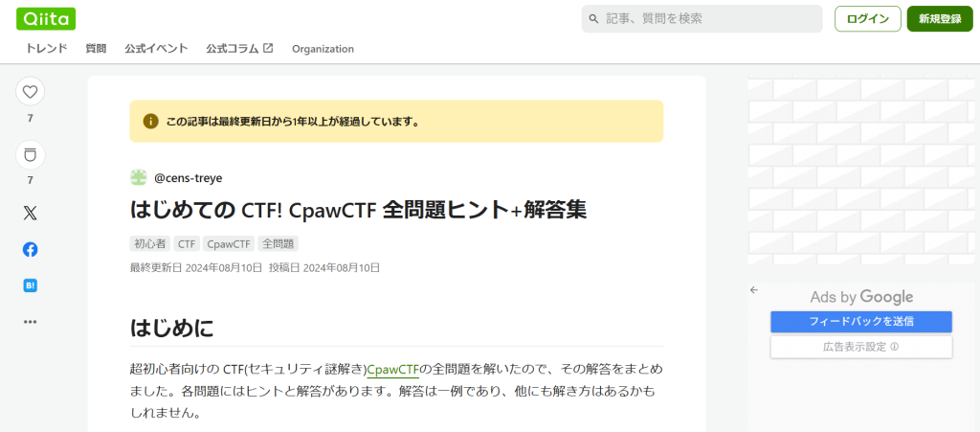
Task: Share article on Facebook
Action: pos(31,249)
